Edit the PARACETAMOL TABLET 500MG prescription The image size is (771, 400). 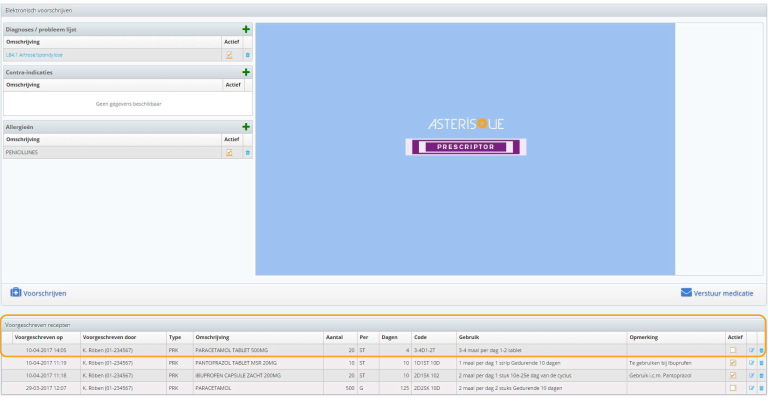click(x=751, y=350)
